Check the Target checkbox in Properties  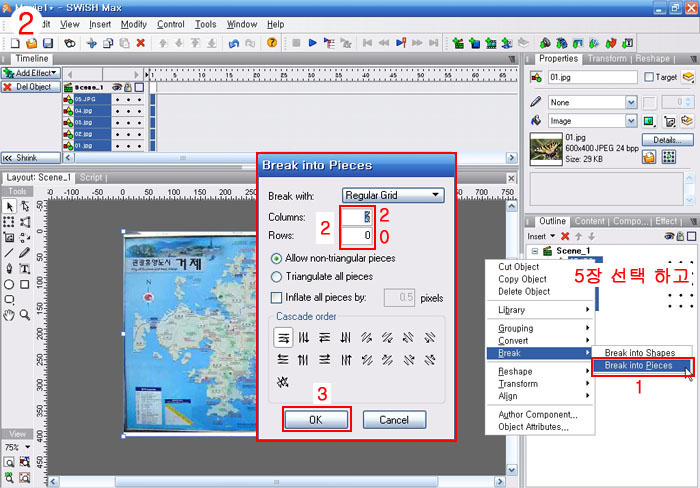[x=649, y=77]
